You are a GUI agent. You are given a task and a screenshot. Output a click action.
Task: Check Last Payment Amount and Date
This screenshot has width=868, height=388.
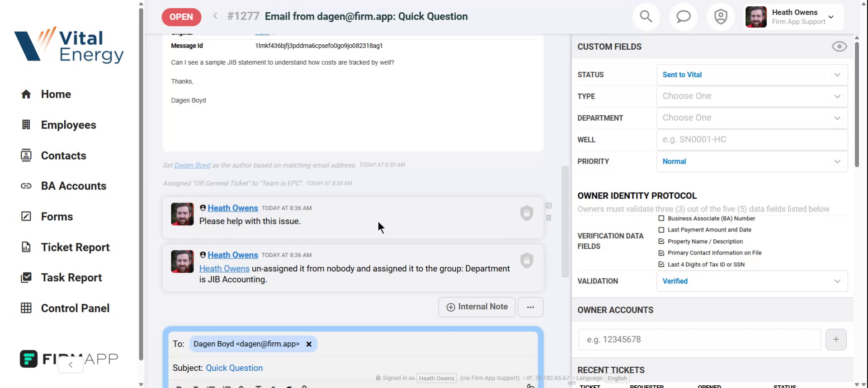click(x=661, y=230)
